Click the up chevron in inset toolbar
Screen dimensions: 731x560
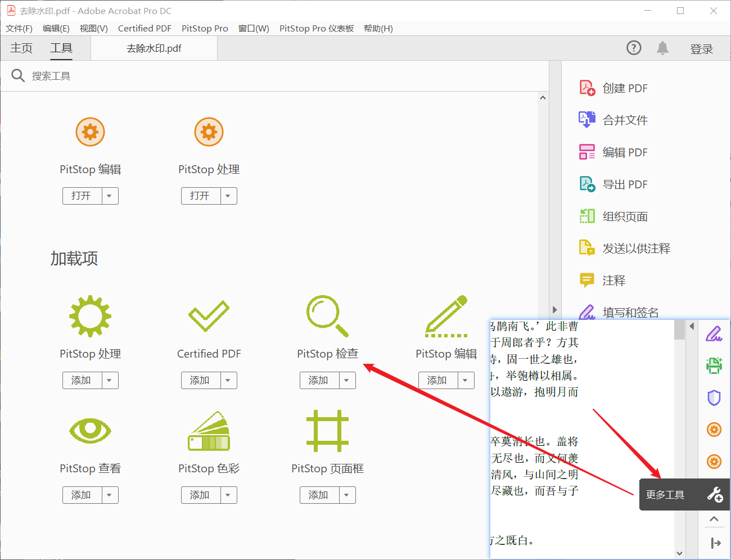(x=714, y=519)
